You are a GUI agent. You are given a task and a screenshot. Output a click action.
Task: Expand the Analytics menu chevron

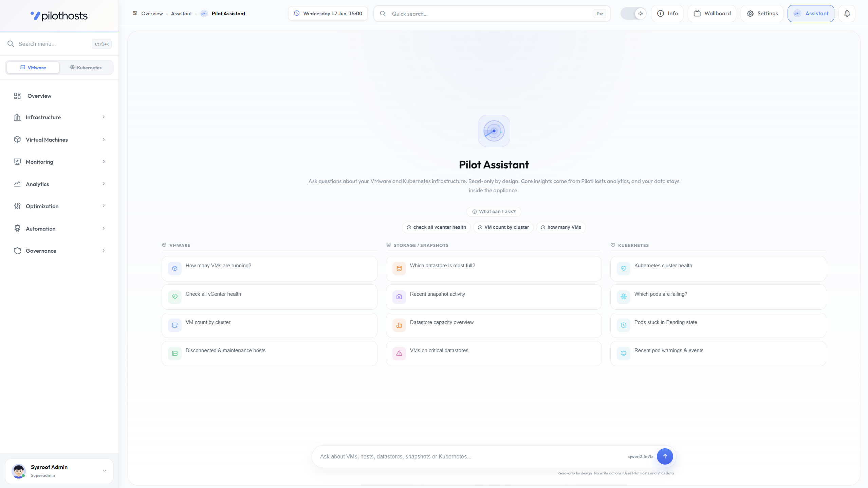pyautogui.click(x=104, y=184)
